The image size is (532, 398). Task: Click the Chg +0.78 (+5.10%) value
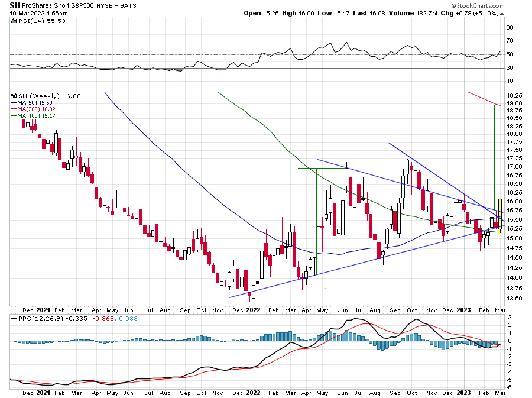coord(469,13)
